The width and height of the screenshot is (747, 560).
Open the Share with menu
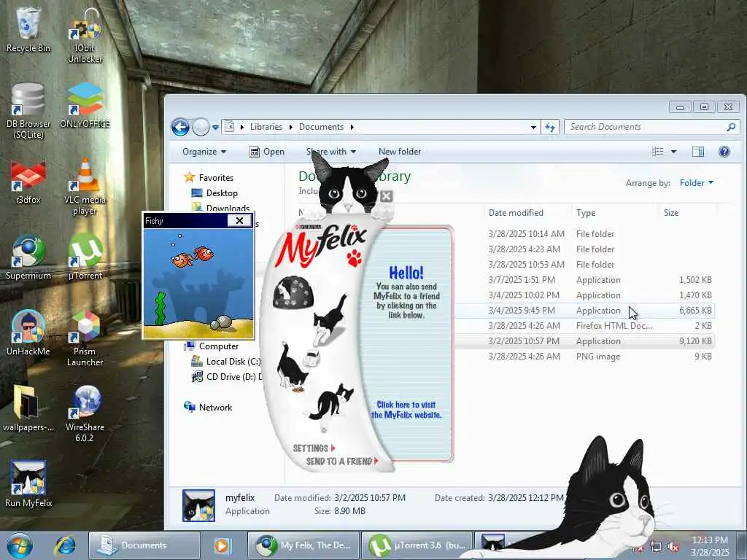tap(331, 152)
